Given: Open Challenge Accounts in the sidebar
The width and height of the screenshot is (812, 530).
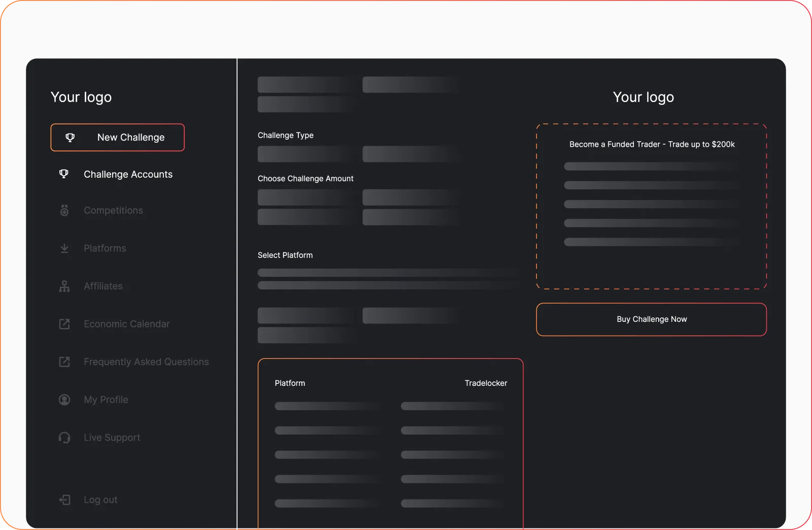Looking at the screenshot, I should (128, 174).
